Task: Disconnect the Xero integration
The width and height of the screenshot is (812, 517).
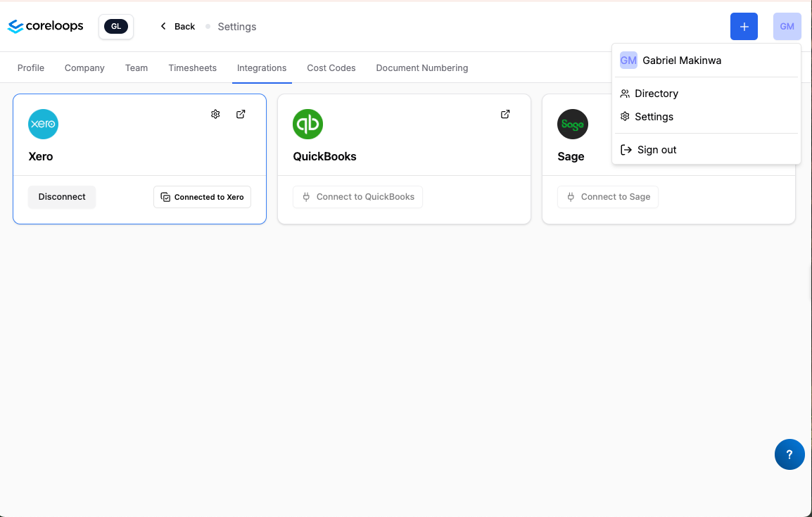Action: coord(62,197)
